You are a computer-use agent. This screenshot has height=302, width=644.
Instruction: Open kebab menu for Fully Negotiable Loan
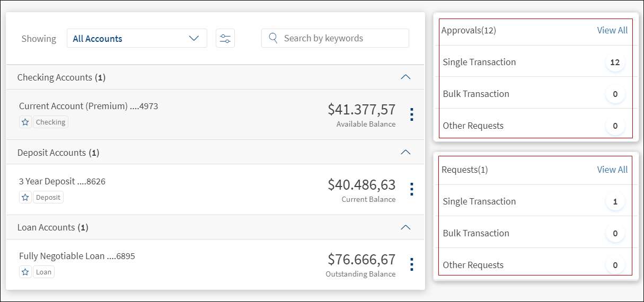click(x=411, y=264)
